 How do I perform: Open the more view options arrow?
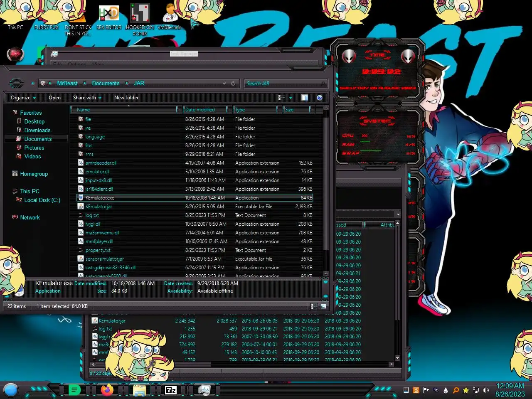[x=291, y=98]
